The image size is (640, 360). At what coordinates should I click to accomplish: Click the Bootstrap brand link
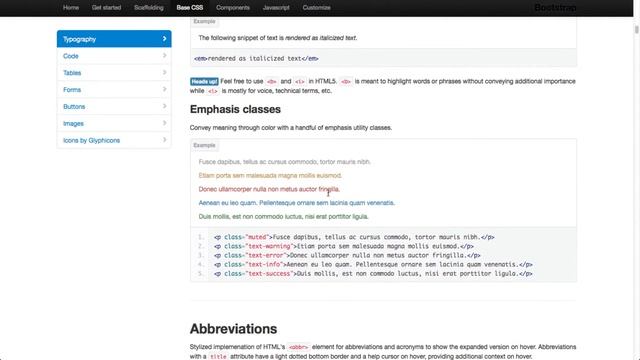click(555, 8)
